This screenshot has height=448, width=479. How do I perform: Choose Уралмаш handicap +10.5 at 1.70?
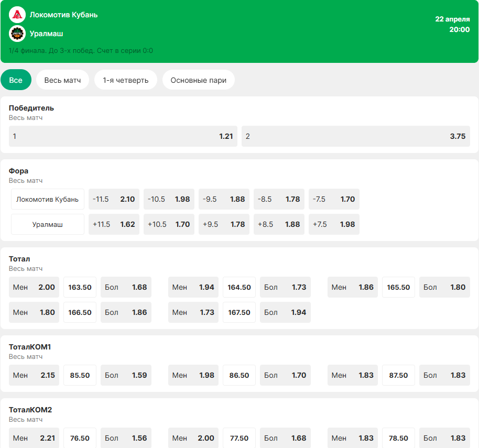(x=169, y=224)
